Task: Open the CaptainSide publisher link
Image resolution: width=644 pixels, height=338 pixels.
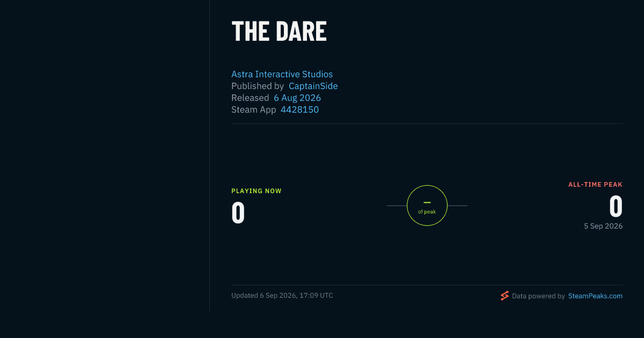Action: pyautogui.click(x=313, y=86)
